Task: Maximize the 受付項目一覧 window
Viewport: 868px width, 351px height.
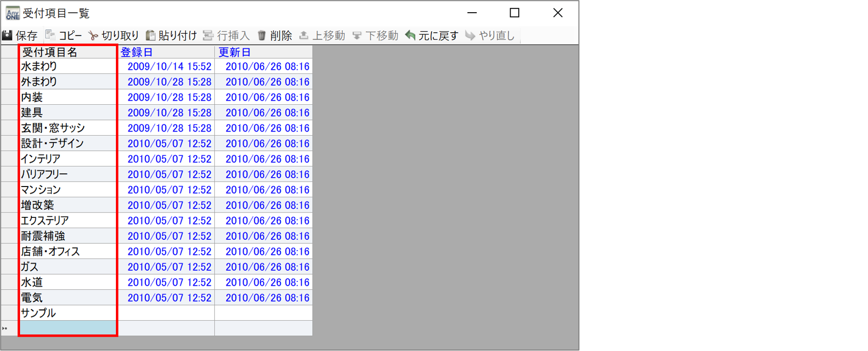Action: 514,13
